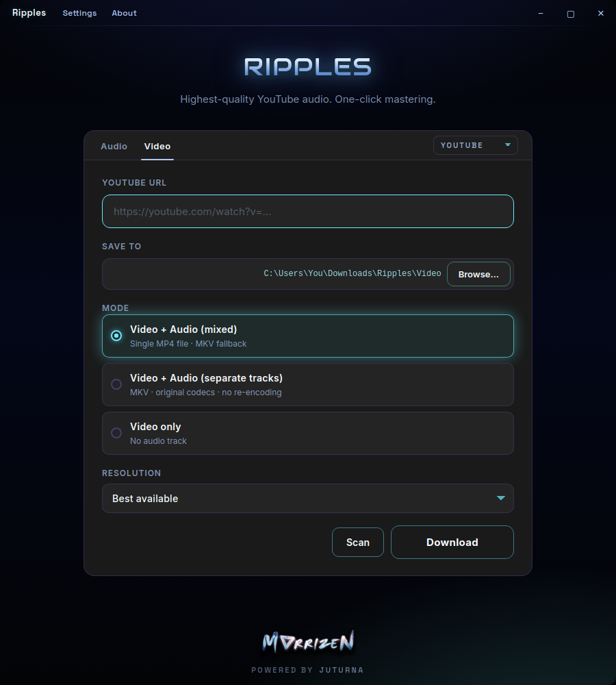616x685 pixels.
Task: Select Video + Audio (mixed) mode
Action: coord(308,336)
